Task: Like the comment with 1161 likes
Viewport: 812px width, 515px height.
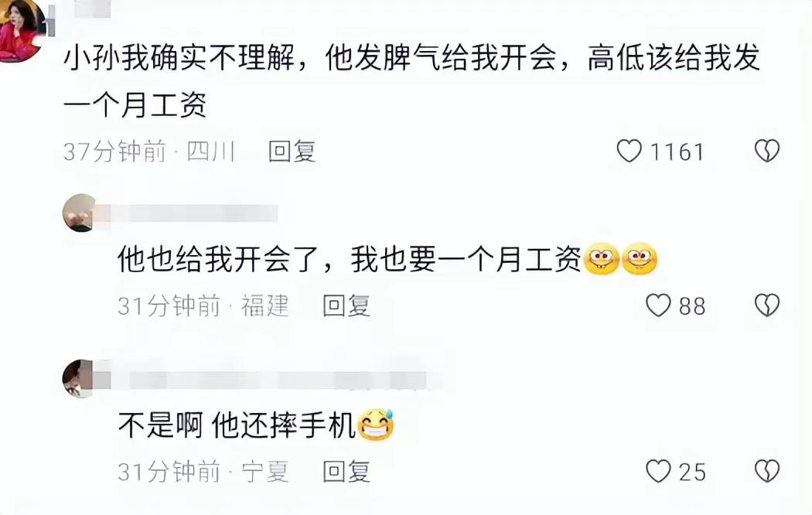Action: click(x=629, y=151)
